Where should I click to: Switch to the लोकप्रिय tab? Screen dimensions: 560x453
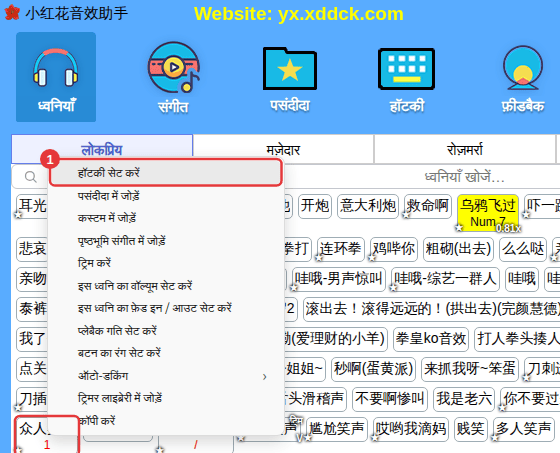coord(102,150)
